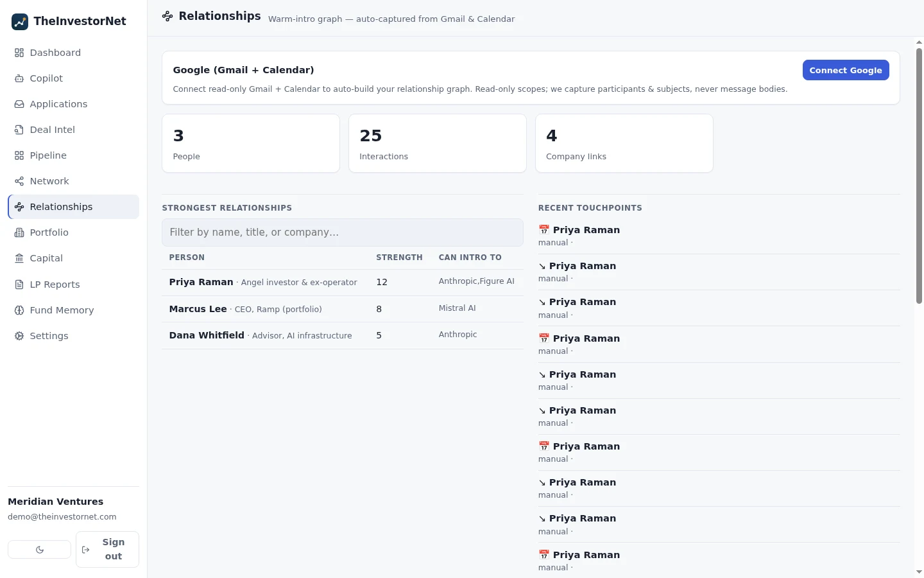This screenshot has width=924, height=578.
Task: Toggle dark mode with moon button
Action: pos(40,550)
